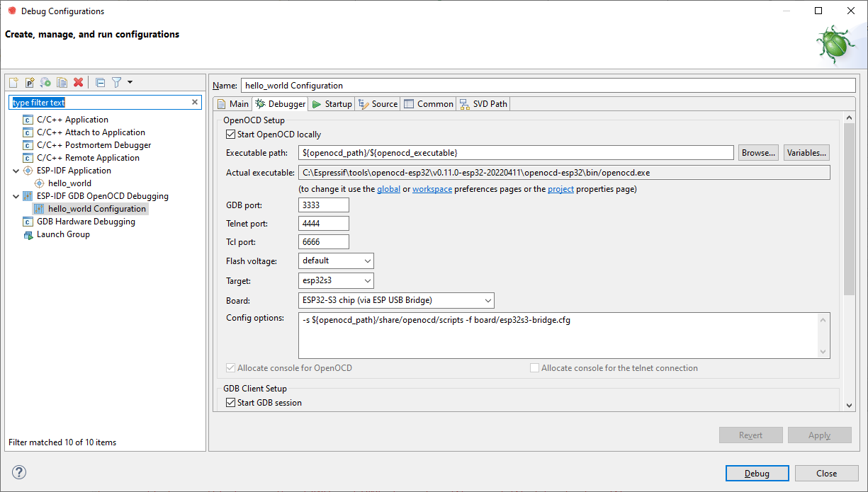Collapse the ESP-IDF Application node

click(x=16, y=171)
